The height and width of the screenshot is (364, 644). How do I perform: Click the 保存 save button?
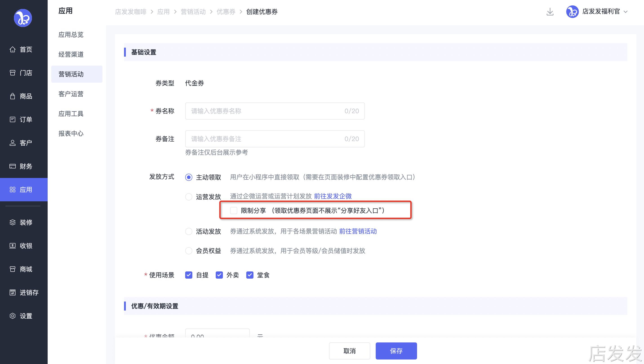(x=396, y=351)
